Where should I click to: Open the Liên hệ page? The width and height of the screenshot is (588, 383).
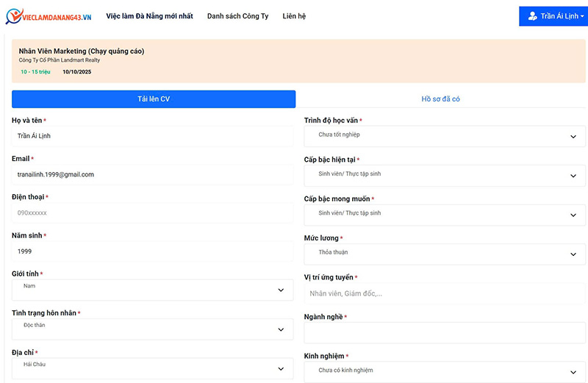pyautogui.click(x=294, y=16)
